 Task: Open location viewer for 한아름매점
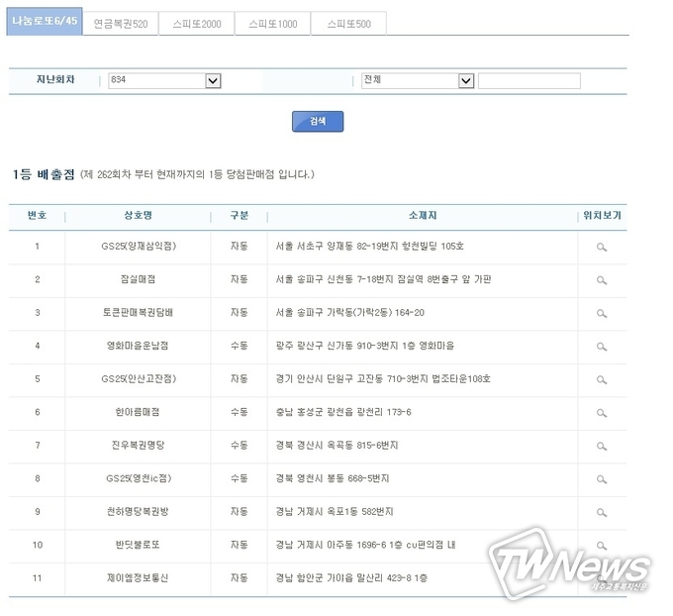(x=601, y=412)
